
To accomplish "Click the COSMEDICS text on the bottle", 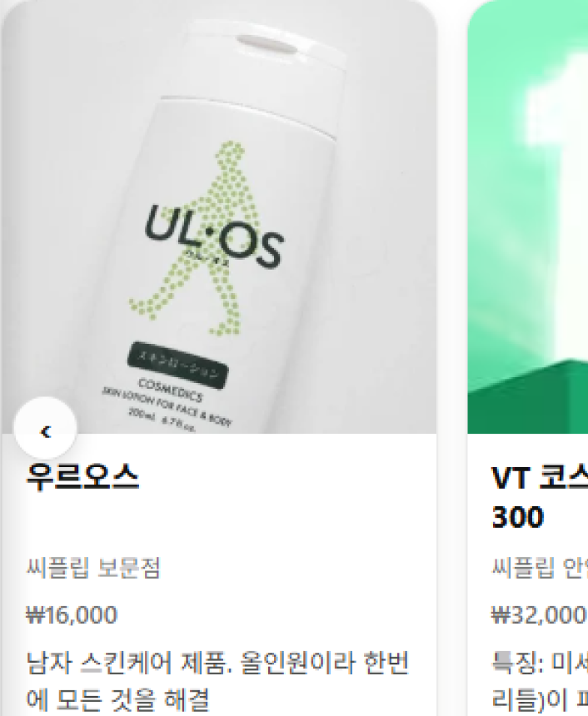I will point(170,390).
